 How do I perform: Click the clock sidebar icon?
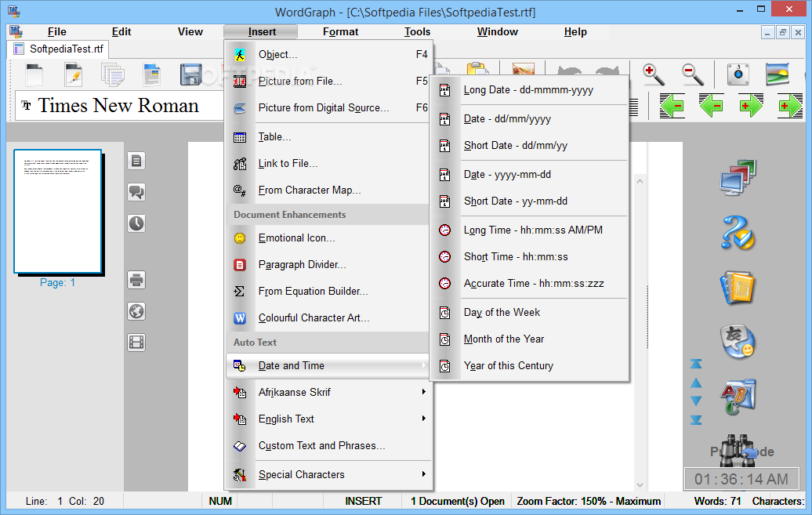point(136,223)
